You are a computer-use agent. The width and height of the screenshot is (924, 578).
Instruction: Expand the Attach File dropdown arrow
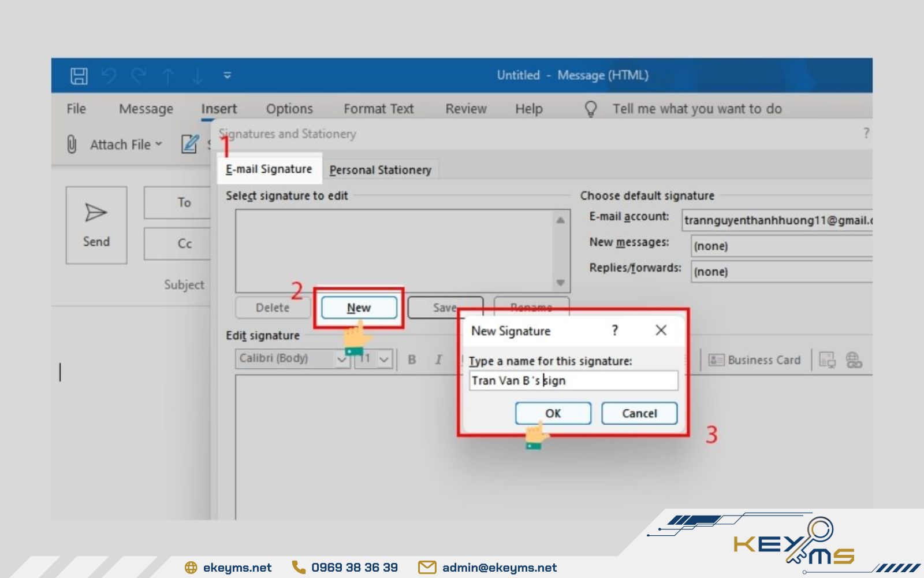click(159, 144)
